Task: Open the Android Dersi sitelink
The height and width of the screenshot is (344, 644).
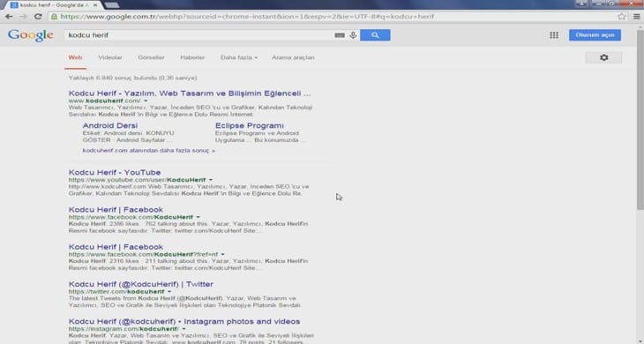Action: [x=110, y=125]
